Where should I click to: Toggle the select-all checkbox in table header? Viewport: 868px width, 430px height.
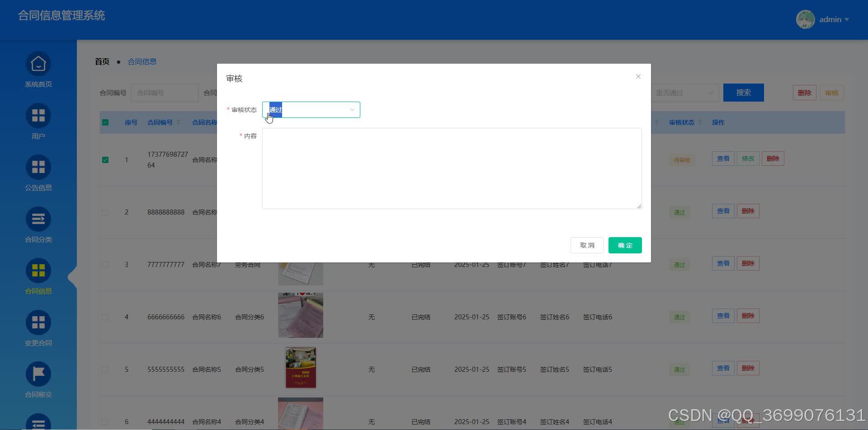[105, 122]
